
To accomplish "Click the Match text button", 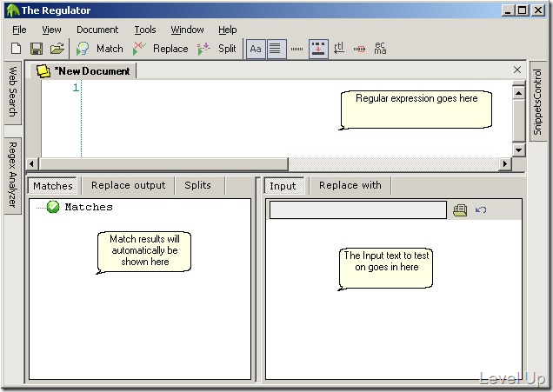I will (x=110, y=49).
